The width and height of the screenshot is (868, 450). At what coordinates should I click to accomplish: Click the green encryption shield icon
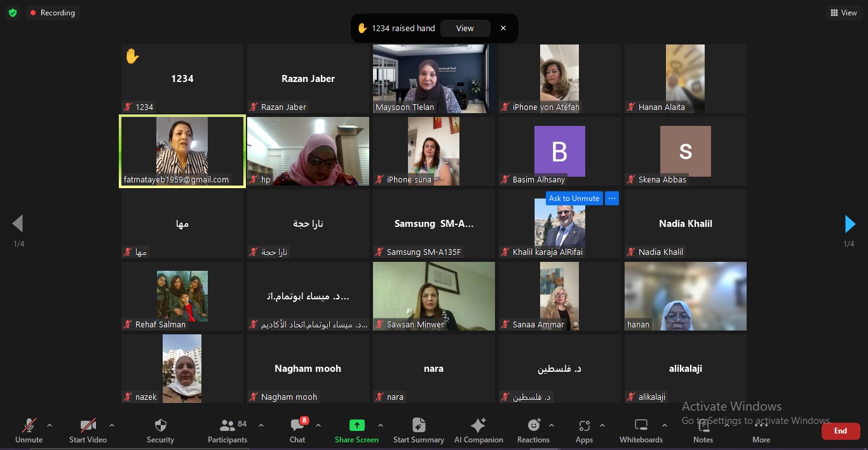[13, 13]
